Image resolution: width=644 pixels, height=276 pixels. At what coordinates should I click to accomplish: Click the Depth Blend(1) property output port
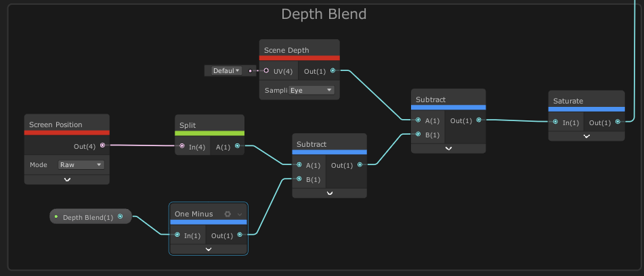[120, 217]
